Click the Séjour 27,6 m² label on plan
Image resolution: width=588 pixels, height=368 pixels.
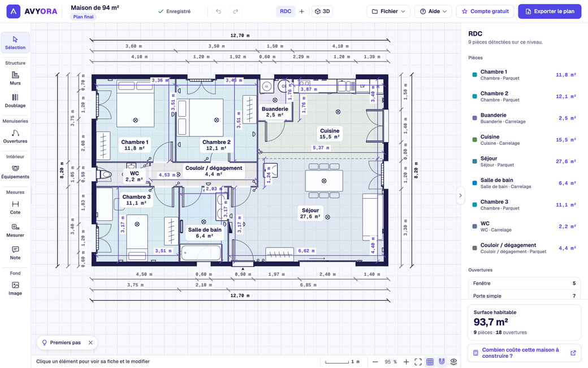pos(310,213)
